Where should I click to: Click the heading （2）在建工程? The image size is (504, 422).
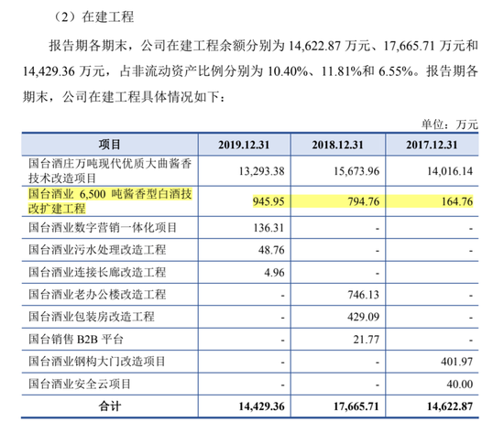pyautogui.click(x=93, y=16)
